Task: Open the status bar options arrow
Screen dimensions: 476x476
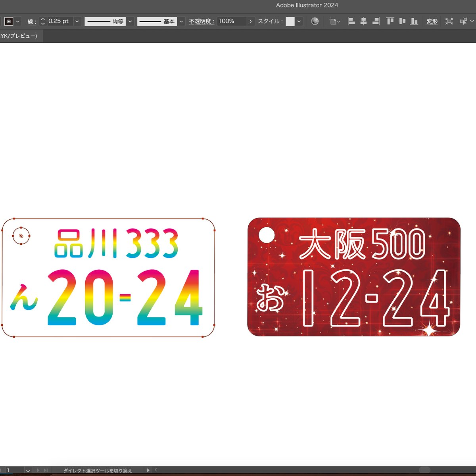Action: 148,470
